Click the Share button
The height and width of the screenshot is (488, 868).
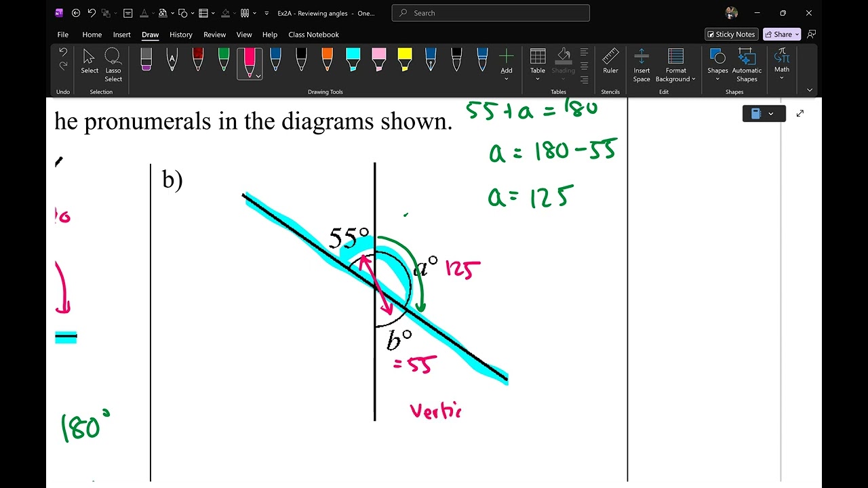[x=781, y=34]
